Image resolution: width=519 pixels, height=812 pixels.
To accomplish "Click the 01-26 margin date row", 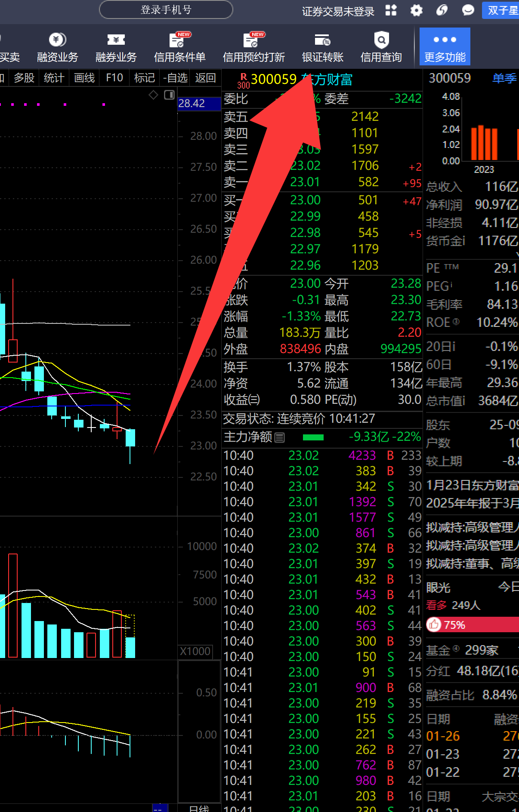I will 472,736.
